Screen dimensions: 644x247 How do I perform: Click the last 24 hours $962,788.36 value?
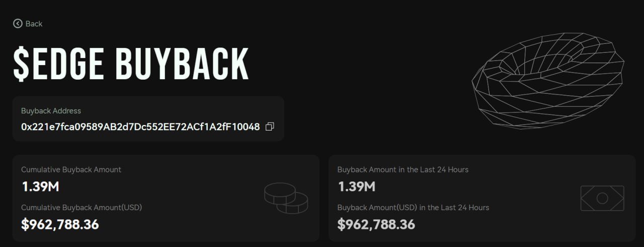[376, 224]
